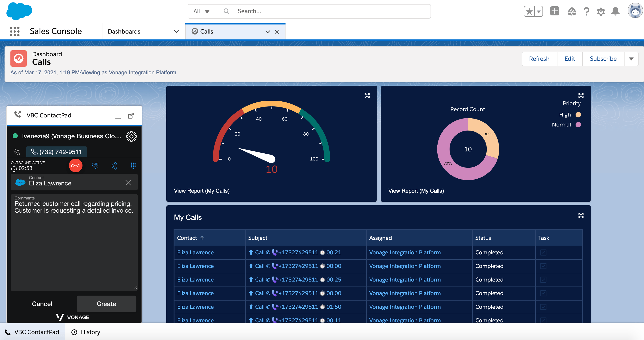Click the Refresh button on Calls dashboard
The height and width of the screenshot is (340, 644).
pos(539,58)
